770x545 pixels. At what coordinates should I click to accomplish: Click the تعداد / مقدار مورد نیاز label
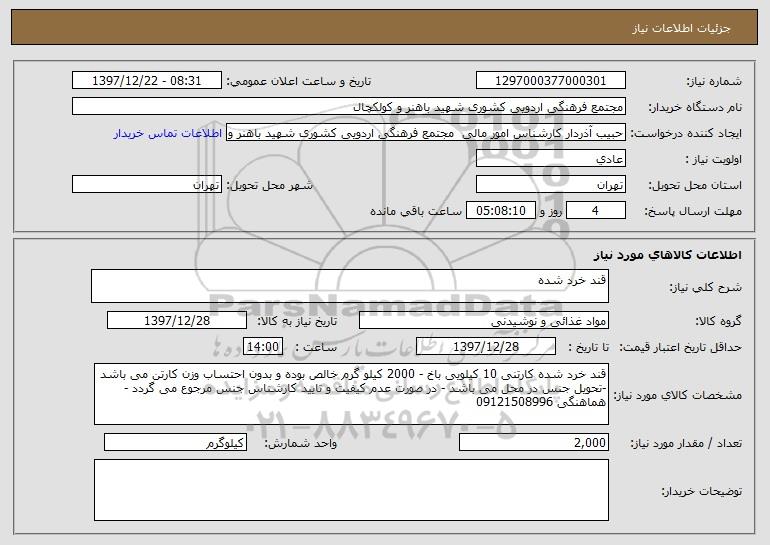pyautogui.click(x=686, y=443)
